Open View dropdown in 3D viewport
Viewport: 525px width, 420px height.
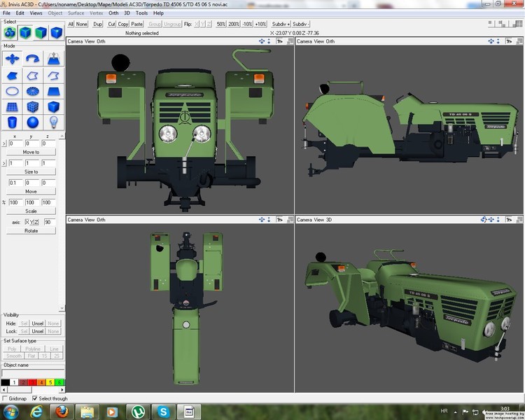click(318, 220)
